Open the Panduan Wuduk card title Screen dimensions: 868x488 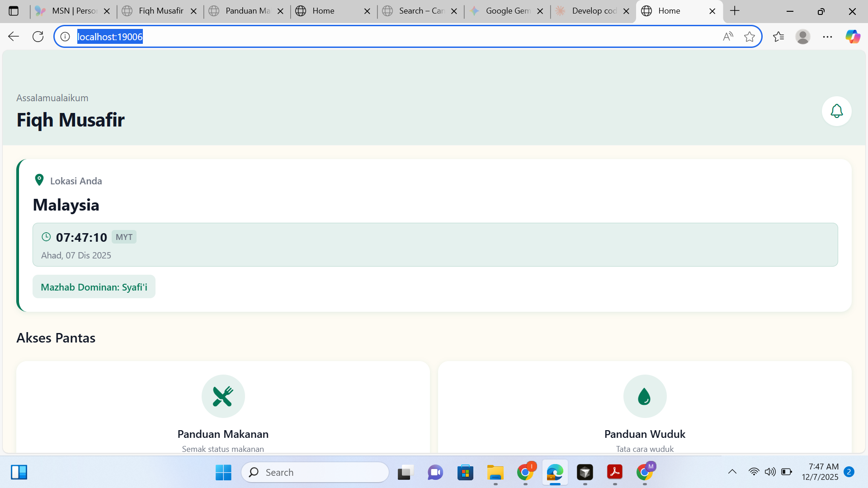click(x=645, y=434)
